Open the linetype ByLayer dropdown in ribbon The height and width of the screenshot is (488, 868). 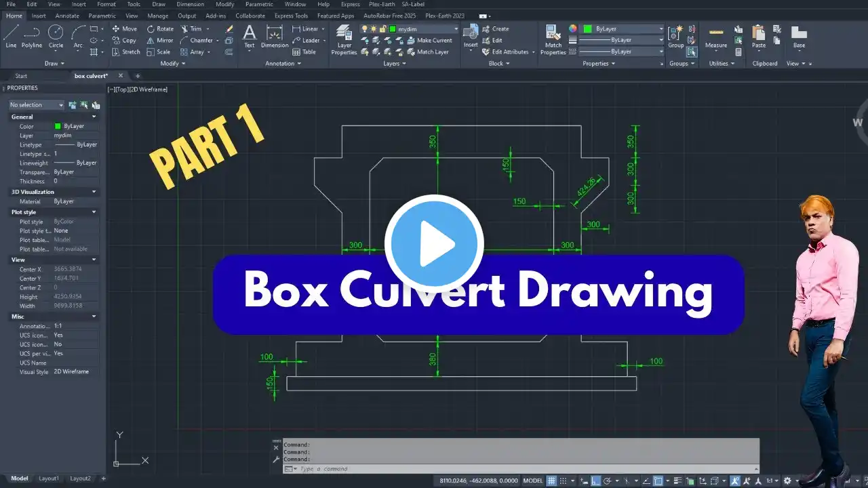click(x=623, y=52)
